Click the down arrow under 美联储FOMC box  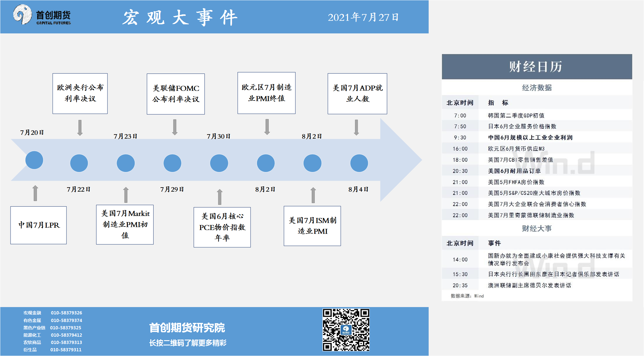click(x=175, y=127)
